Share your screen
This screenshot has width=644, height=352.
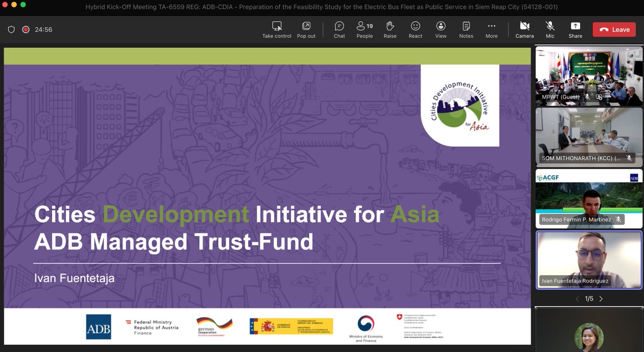(575, 30)
